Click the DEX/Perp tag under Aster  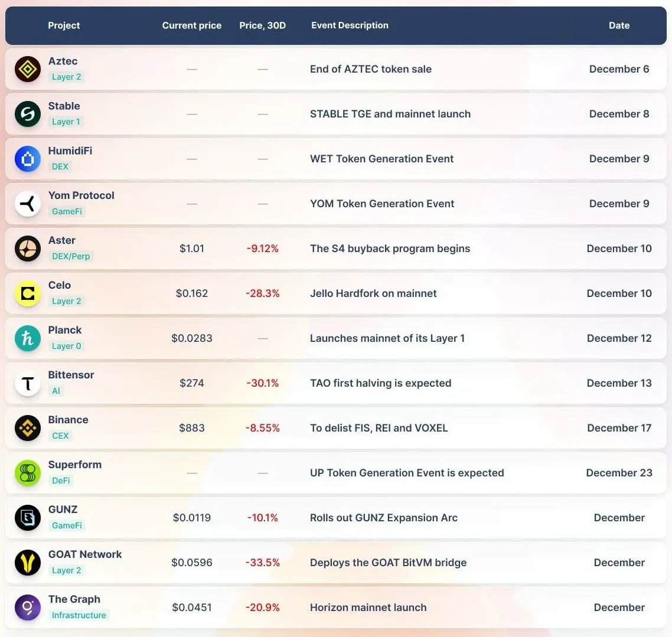[71, 256]
